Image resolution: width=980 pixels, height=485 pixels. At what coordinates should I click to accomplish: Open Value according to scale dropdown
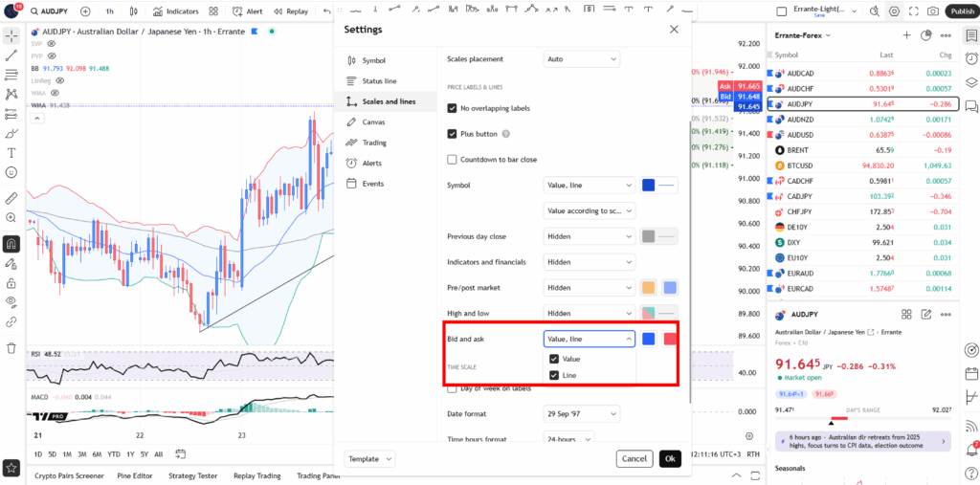tap(590, 210)
